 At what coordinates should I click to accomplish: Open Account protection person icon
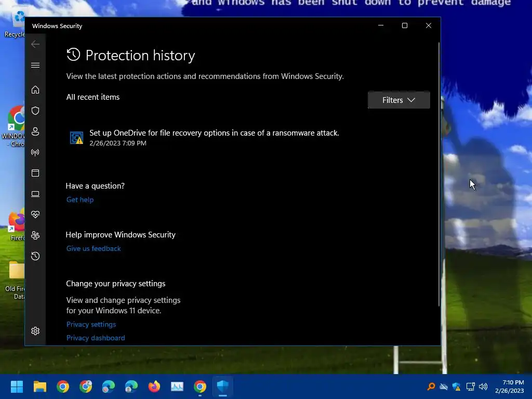click(x=35, y=131)
